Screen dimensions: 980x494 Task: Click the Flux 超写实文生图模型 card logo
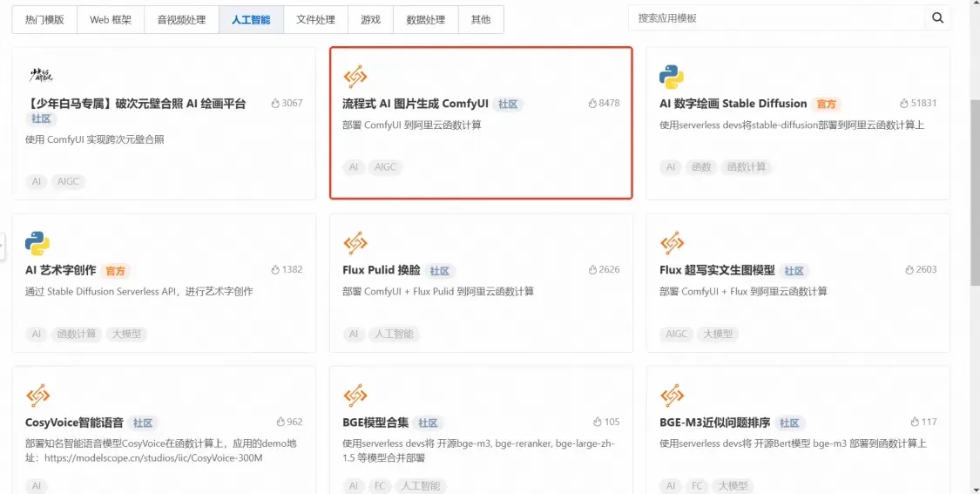(x=672, y=243)
